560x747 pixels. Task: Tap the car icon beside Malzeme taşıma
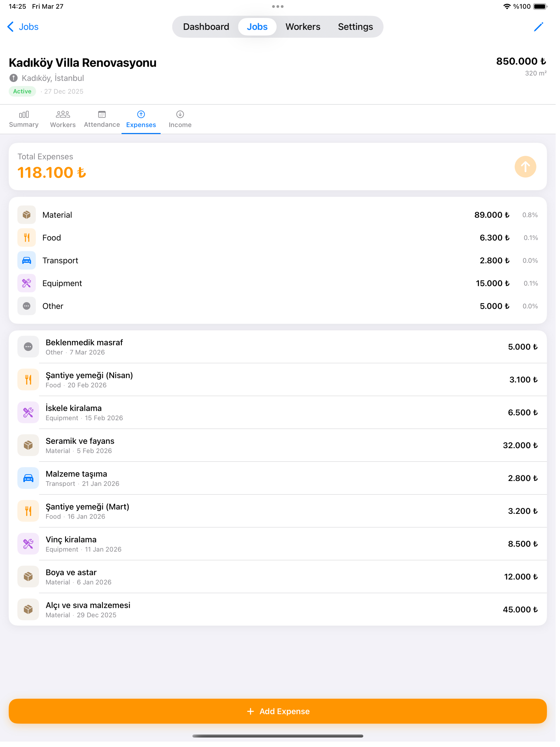28,478
